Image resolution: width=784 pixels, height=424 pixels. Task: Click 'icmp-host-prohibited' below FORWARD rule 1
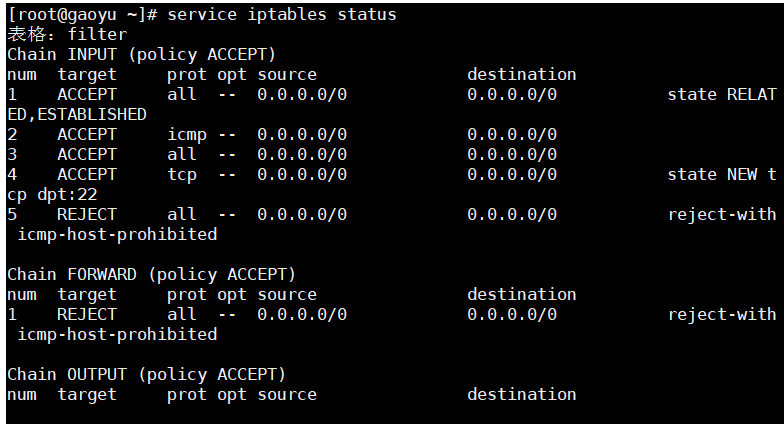[117, 334]
